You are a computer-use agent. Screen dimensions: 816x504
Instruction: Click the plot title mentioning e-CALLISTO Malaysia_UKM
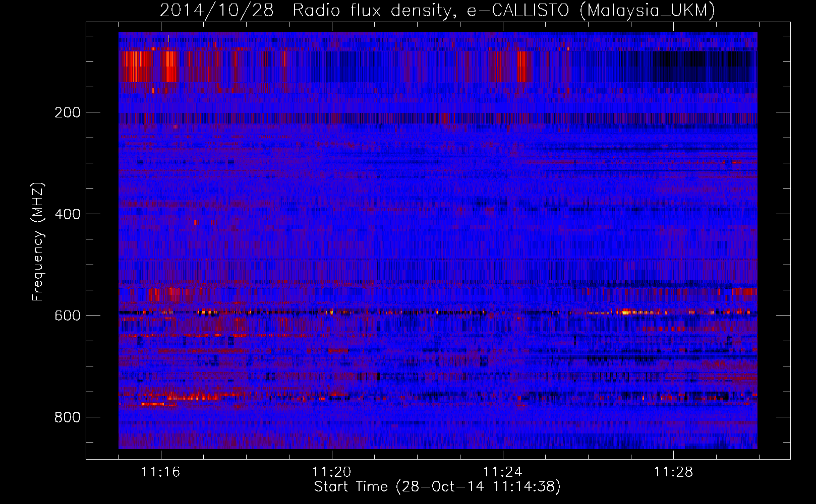tap(437, 11)
